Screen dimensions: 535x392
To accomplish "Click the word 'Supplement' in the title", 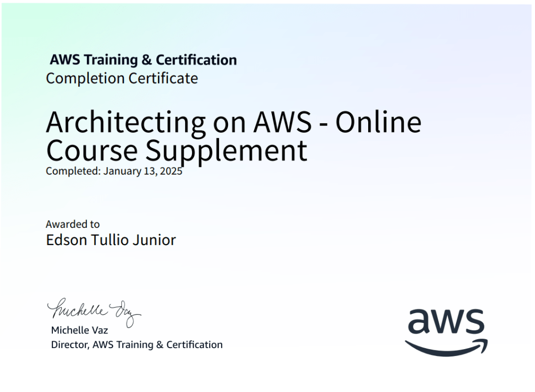I will (226, 152).
